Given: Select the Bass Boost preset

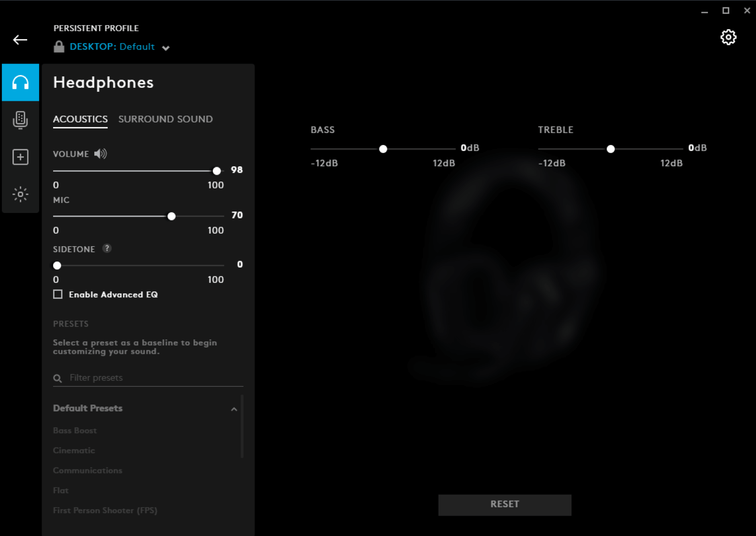Looking at the screenshot, I should coord(75,430).
